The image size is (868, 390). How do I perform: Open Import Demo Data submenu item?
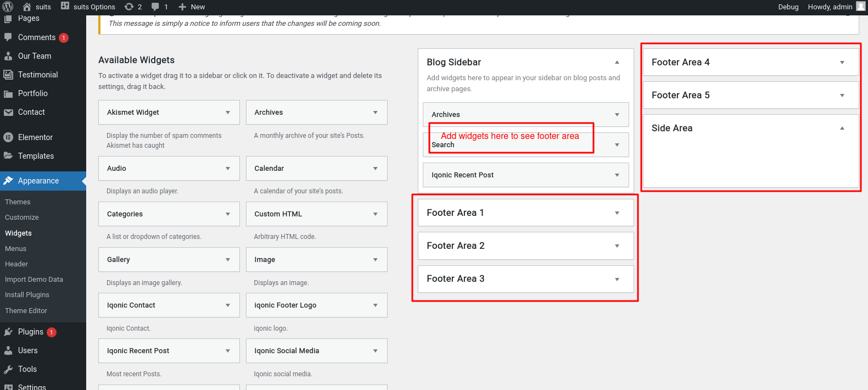pos(34,280)
